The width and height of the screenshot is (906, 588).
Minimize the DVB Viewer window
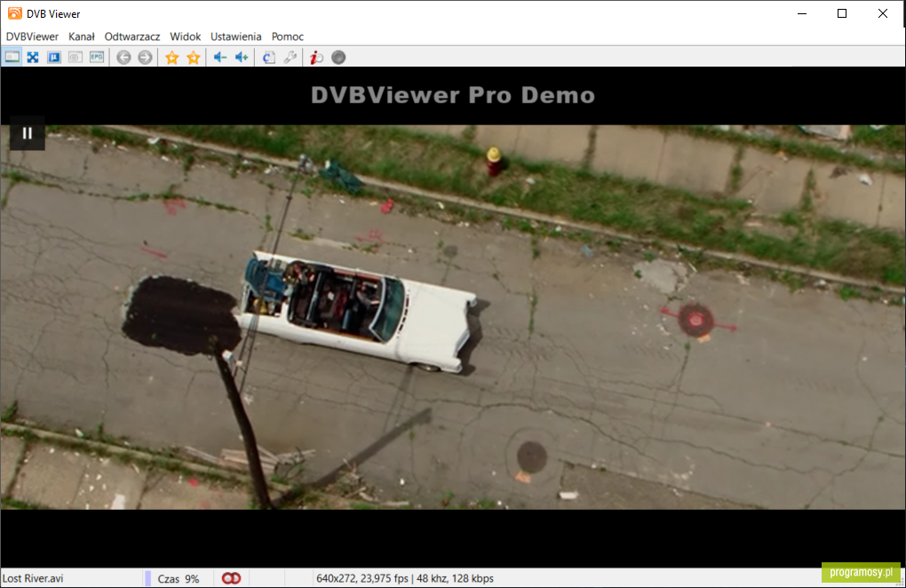pos(802,13)
